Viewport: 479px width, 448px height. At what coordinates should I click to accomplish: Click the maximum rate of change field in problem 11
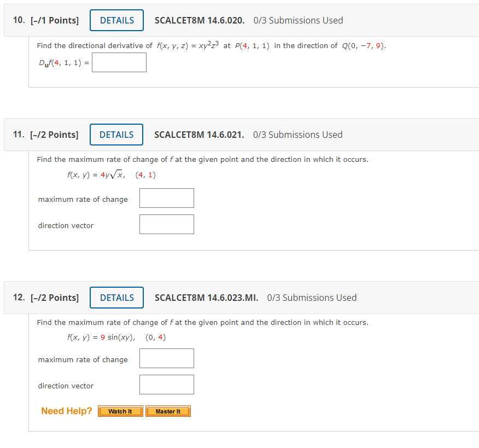(x=166, y=197)
